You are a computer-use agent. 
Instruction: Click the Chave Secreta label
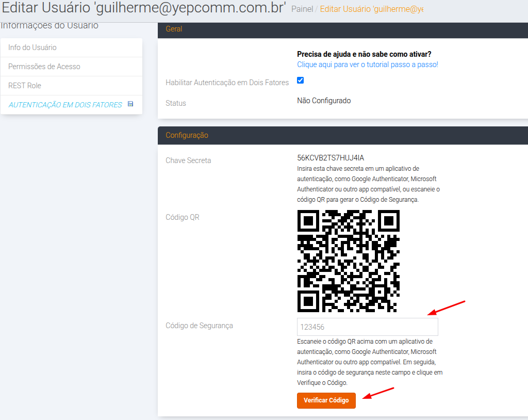(188, 160)
